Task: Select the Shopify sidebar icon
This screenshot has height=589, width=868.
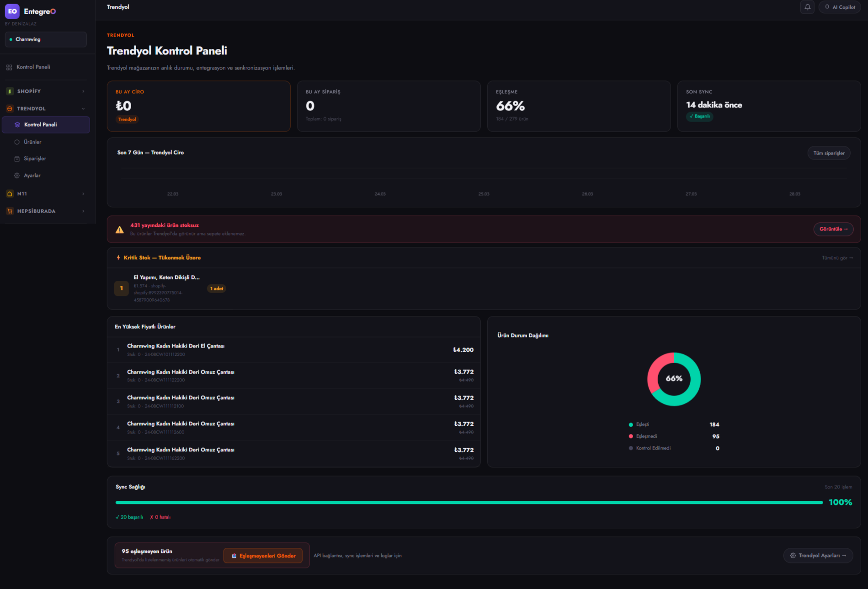Action: (x=9, y=91)
